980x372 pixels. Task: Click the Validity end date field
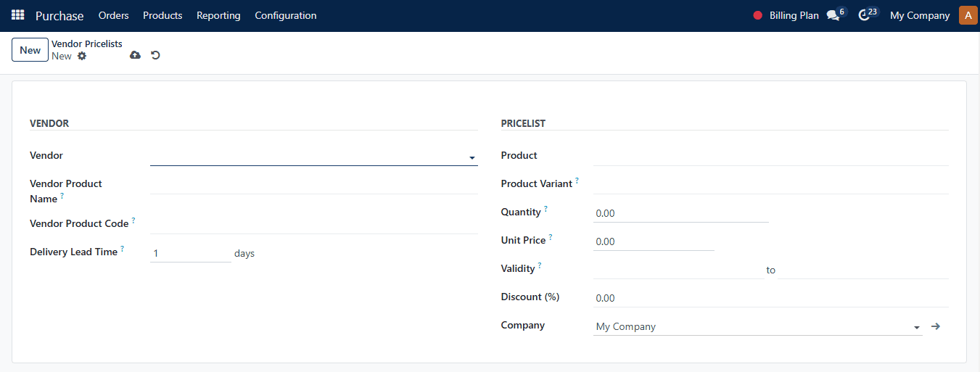pyautogui.click(x=863, y=270)
